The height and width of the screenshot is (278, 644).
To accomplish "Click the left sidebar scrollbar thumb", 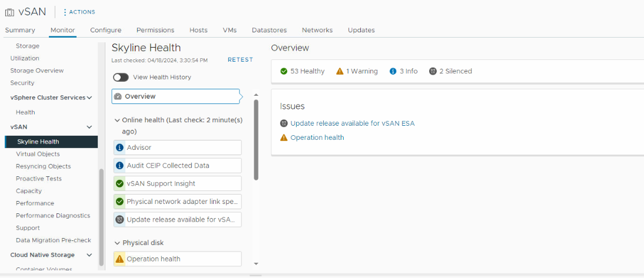I will 101,217.
